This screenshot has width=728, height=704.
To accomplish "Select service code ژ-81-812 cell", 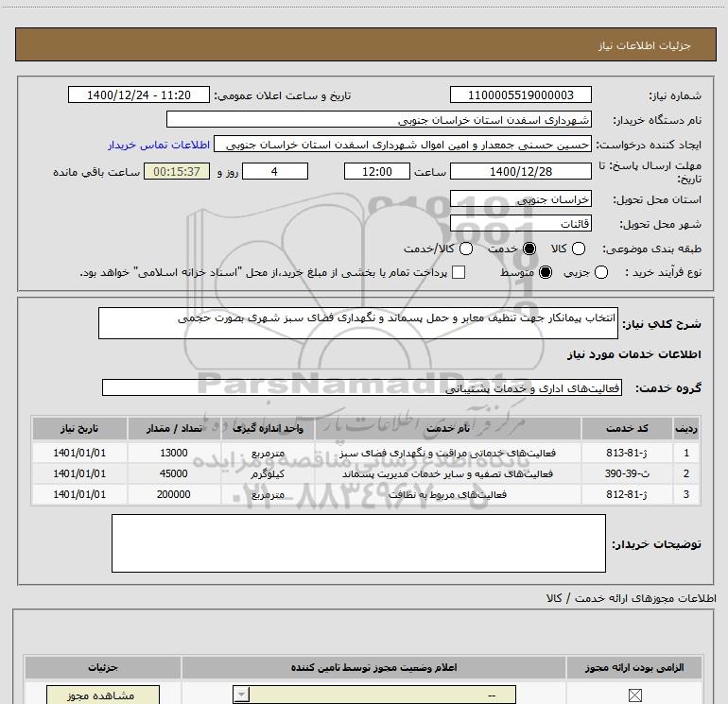I will tap(627, 495).
